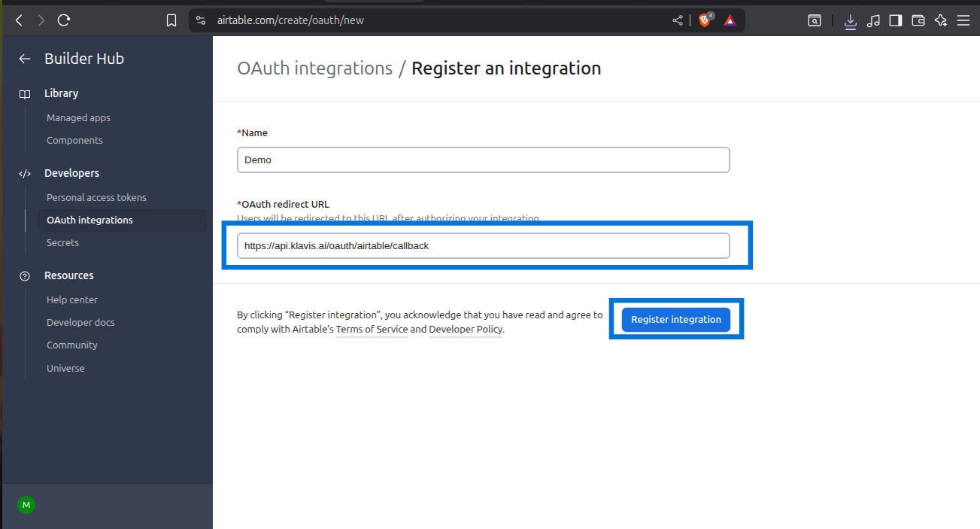Click the Resources section heading

coord(69,275)
